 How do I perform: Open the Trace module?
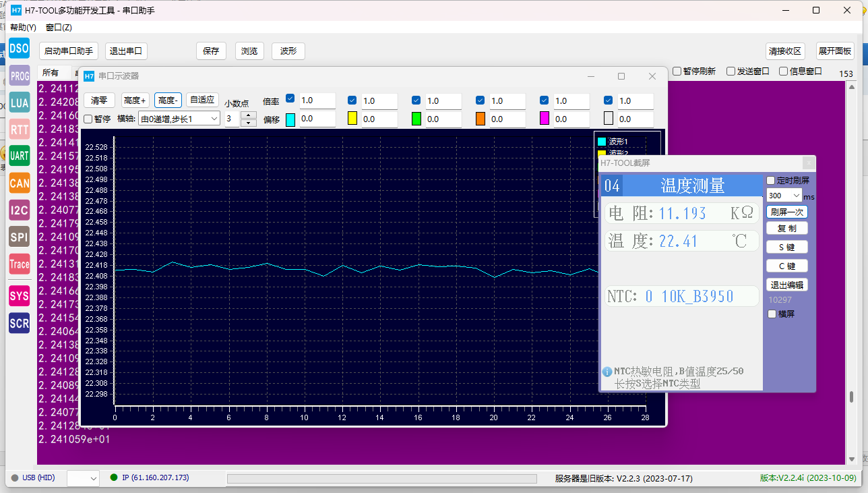point(20,264)
